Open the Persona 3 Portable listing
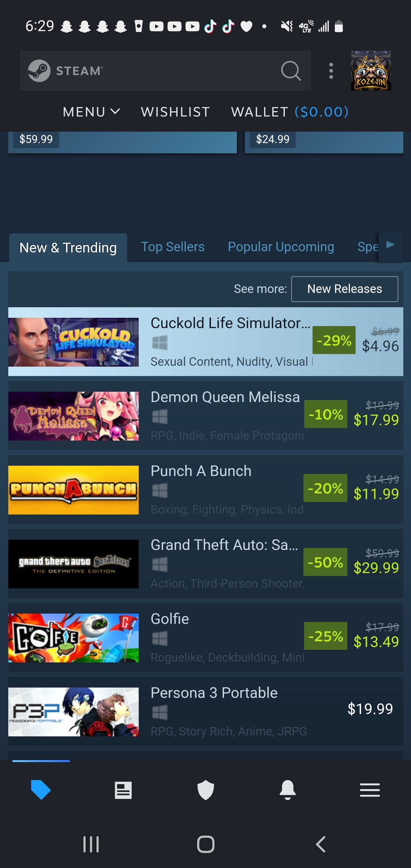Image resolution: width=411 pixels, height=868 pixels. click(x=205, y=711)
